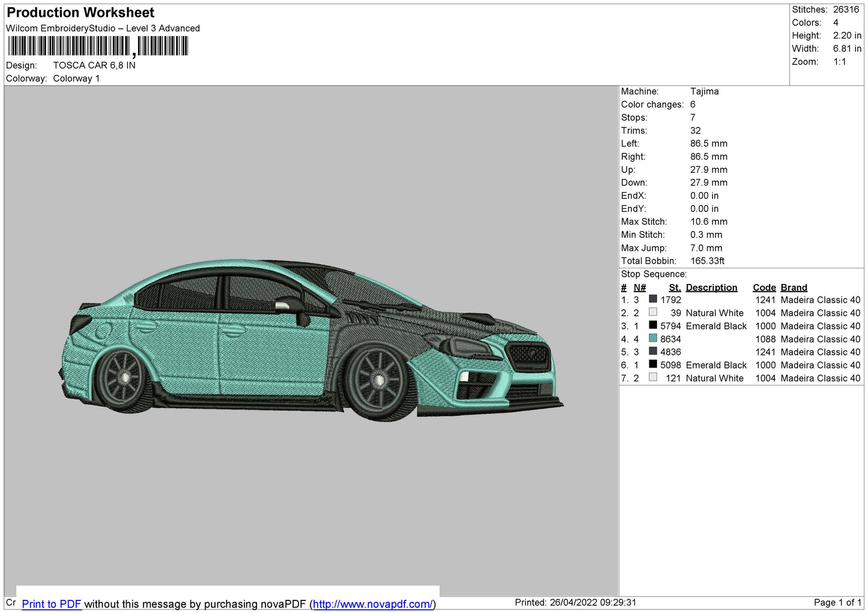Click the Page 1 of 1 indicator
Screen dimensions: 868x613
pyautogui.click(x=837, y=602)
